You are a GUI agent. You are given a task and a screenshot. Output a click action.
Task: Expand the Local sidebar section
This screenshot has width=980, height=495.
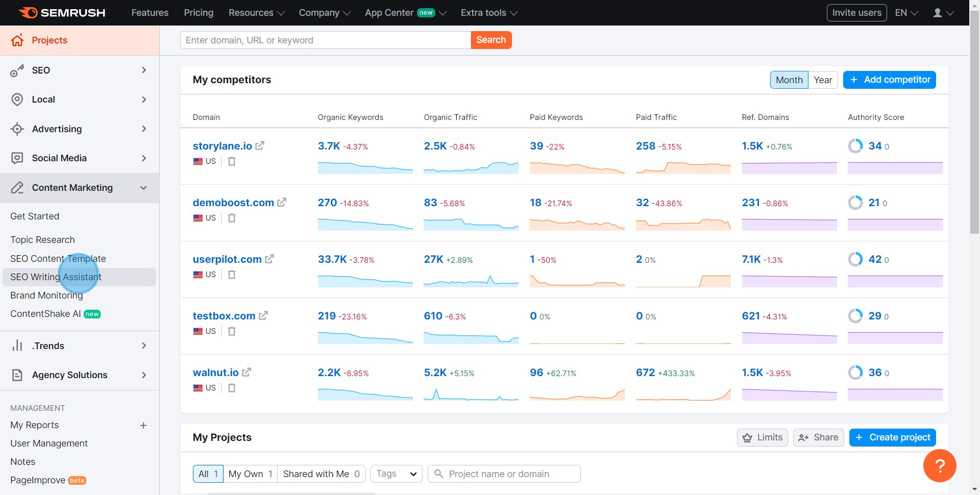pos(144,100)
